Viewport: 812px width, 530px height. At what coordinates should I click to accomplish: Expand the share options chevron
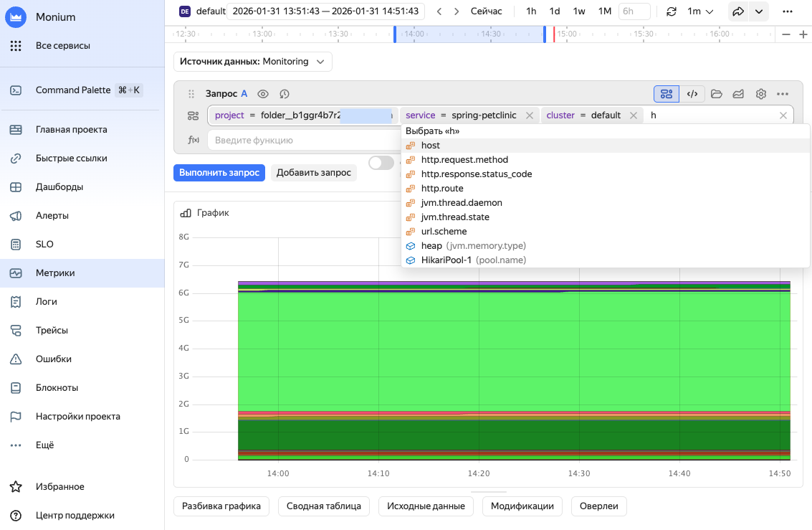(x=759, y=11)
